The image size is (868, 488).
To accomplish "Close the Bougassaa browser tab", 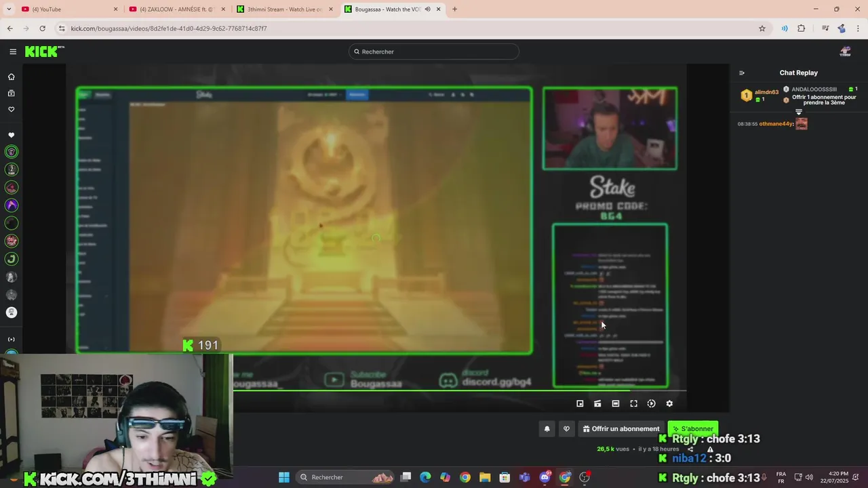I will (439, 9).
